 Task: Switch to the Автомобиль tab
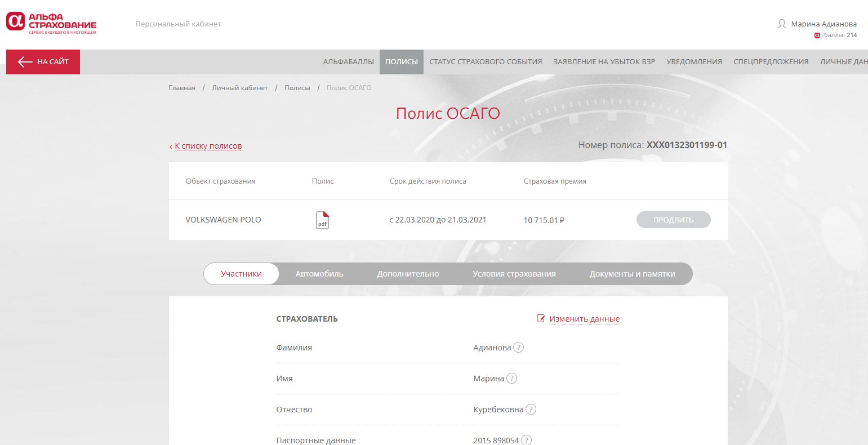tap(319, 274)
